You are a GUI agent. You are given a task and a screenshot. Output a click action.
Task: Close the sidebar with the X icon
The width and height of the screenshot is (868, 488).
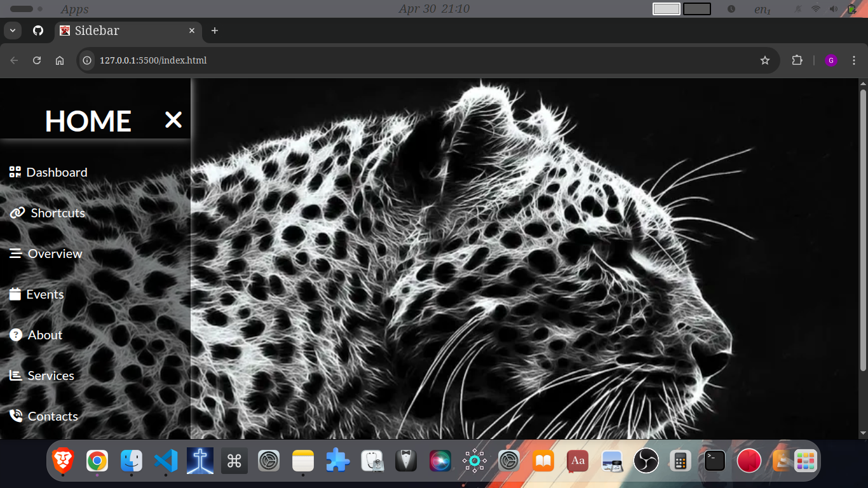[x=173, y=119]
